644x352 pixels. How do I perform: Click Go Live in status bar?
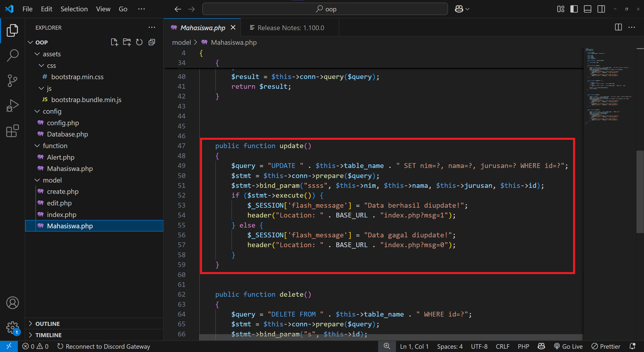coord(569,346)
